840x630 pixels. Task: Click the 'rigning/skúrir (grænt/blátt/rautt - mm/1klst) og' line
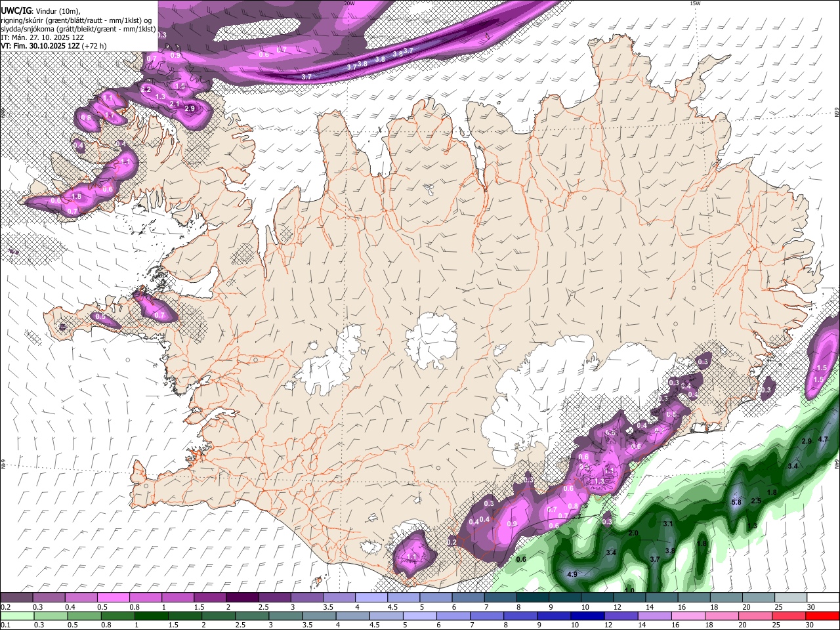[76, 20]
